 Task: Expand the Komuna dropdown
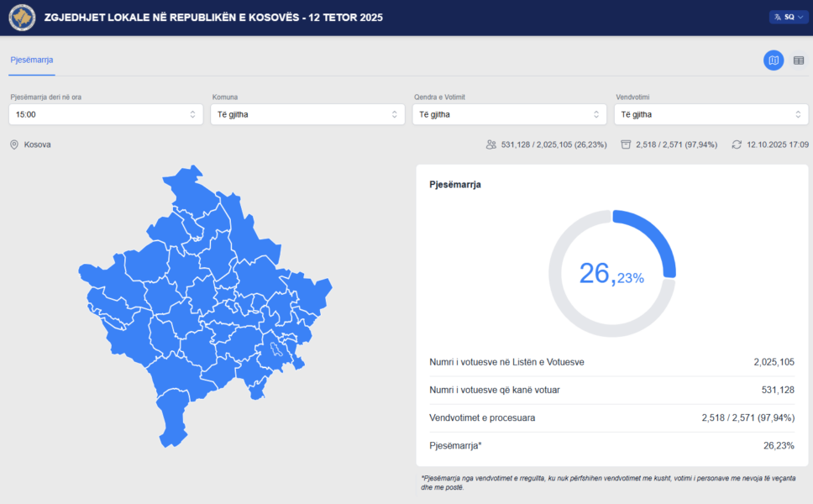pyautogui.click(x=307, y=114)
